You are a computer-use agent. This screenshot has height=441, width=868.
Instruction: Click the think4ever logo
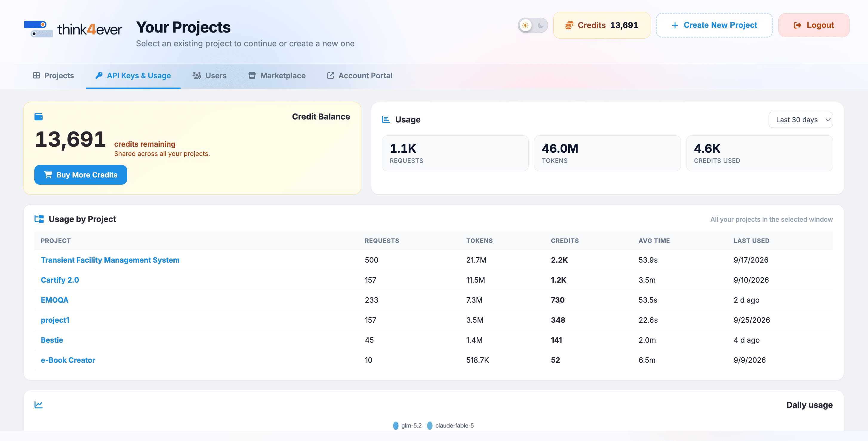point(73,29)
